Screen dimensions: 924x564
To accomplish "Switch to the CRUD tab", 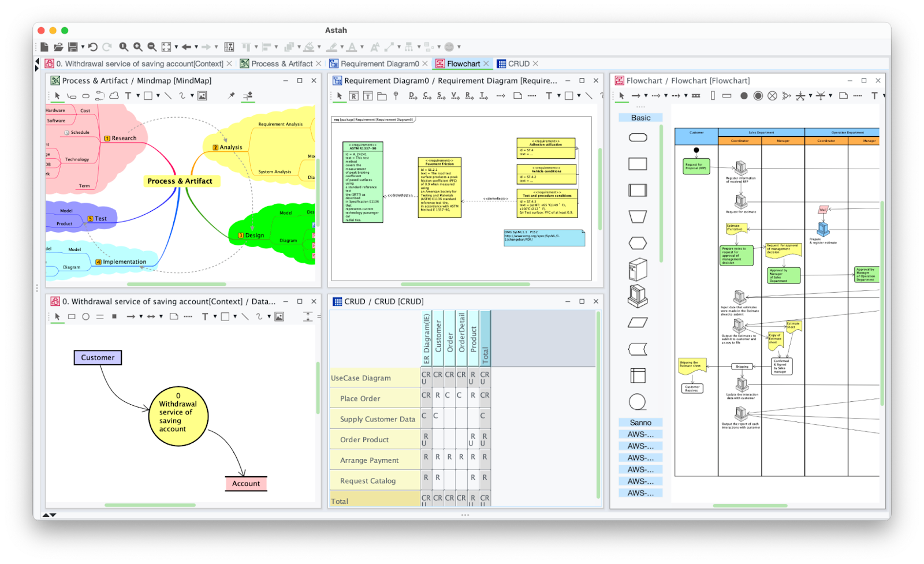I will point(519,64).
